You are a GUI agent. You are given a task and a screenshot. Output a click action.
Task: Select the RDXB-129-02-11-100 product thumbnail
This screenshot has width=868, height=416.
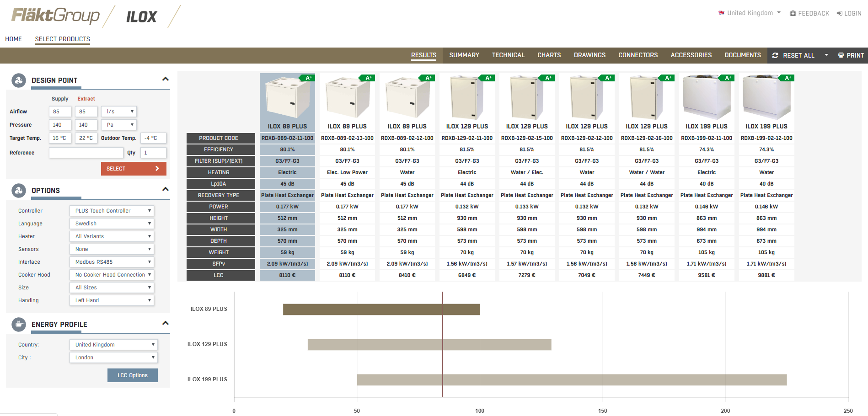click(467, 97)
